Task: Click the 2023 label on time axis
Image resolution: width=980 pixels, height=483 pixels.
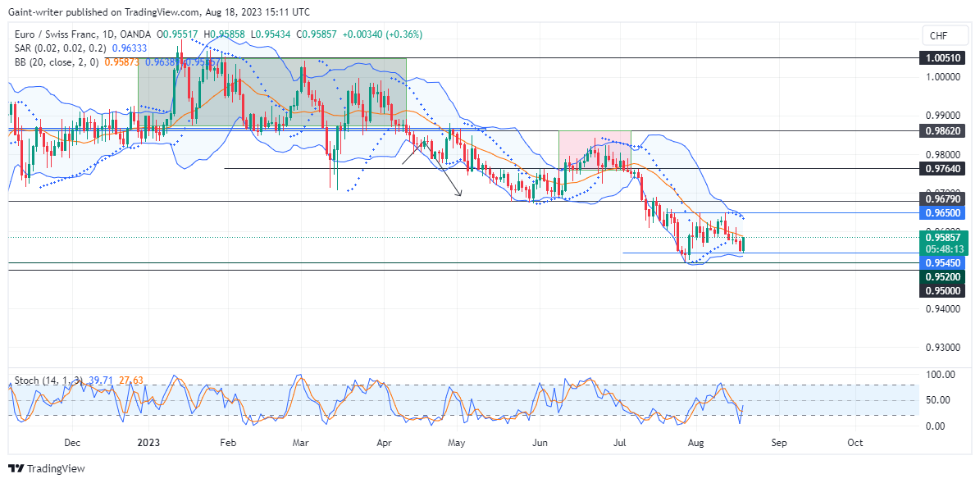Action: (148, 442)
